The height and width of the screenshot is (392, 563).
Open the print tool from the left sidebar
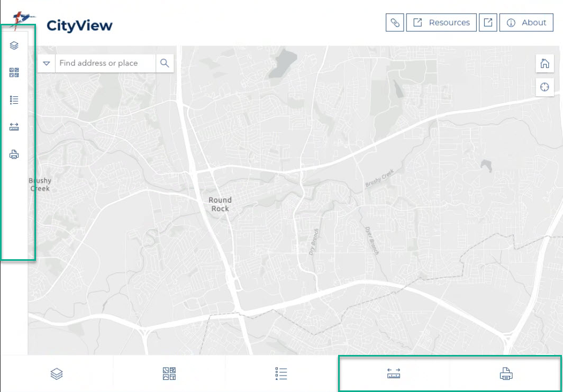point(14,154)
